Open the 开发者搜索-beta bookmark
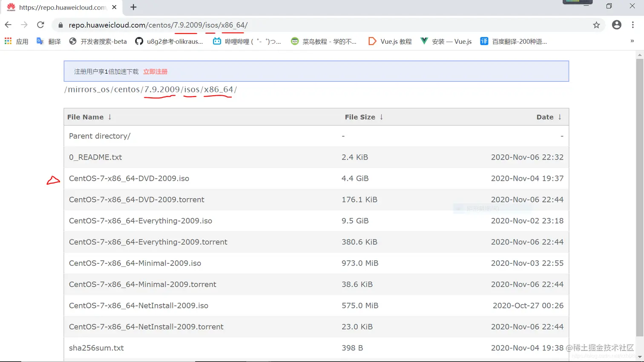 click(x=98, y=41)
